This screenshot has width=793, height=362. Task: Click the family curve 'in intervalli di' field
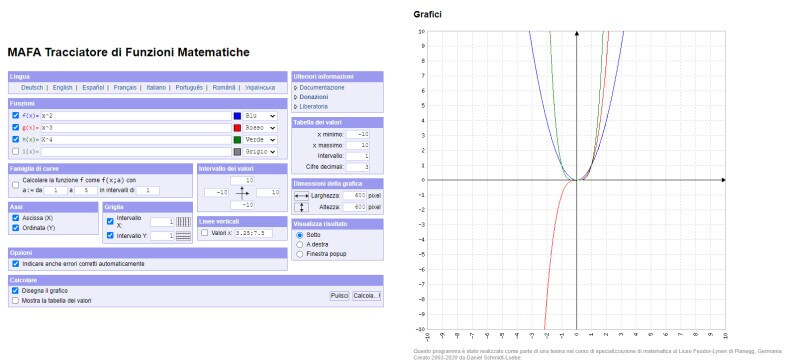tap(148, 191)
